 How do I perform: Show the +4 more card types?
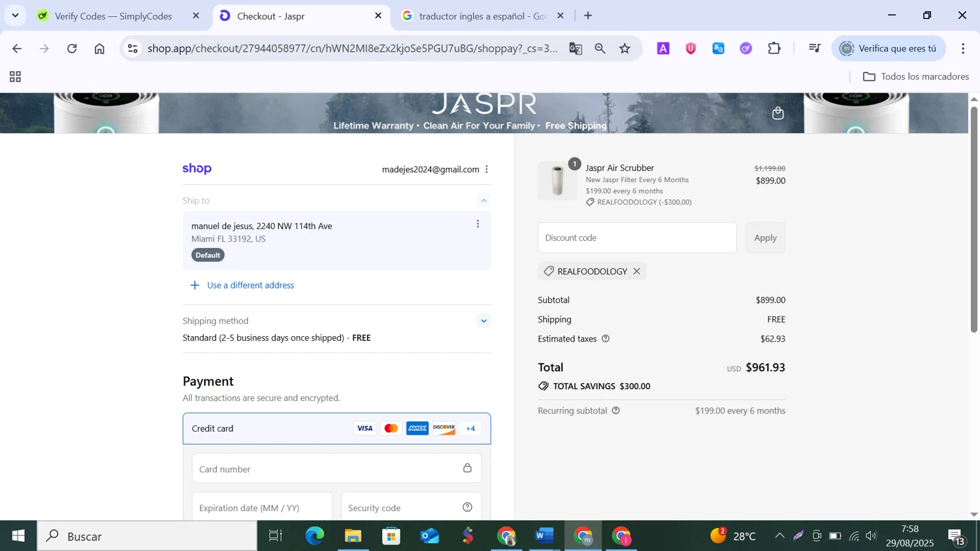pyautogui.click(x=470, y=428)
